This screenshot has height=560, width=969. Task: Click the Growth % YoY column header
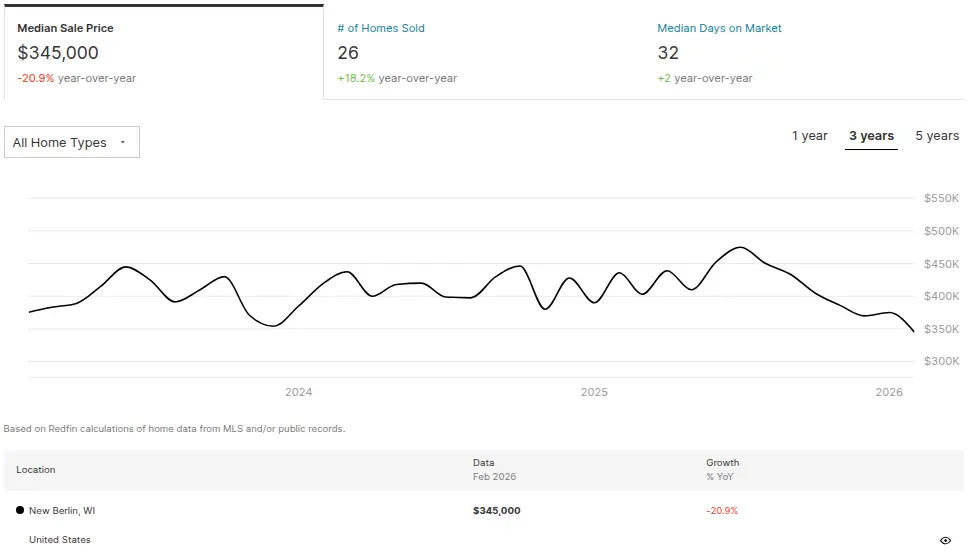(x=722, y=469)
